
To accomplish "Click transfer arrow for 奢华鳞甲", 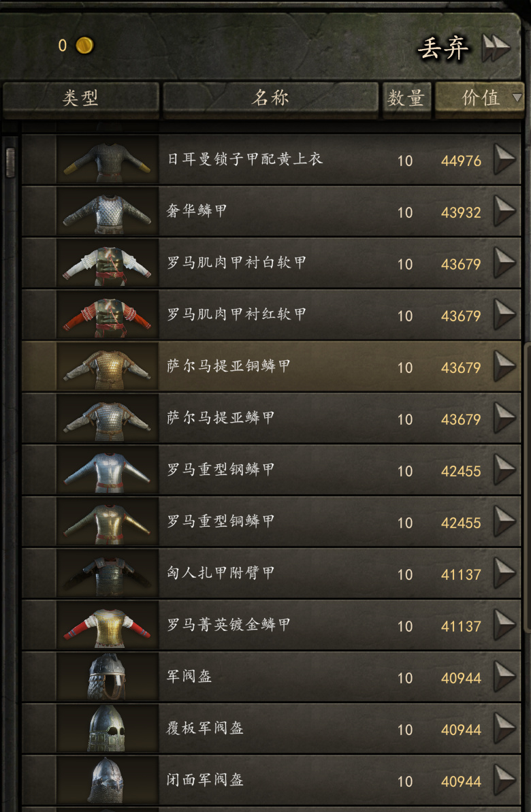I will point(504,211).
